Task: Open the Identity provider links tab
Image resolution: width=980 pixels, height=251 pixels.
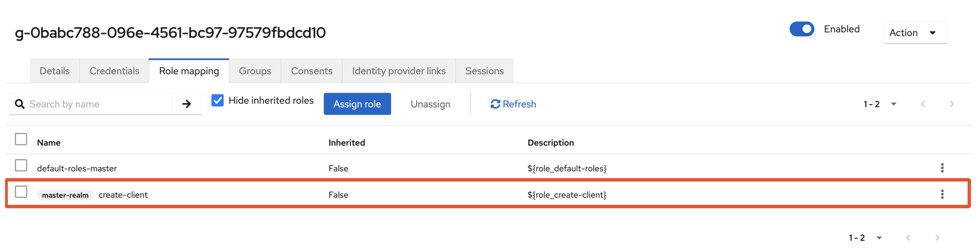Action: pos(398,71)
